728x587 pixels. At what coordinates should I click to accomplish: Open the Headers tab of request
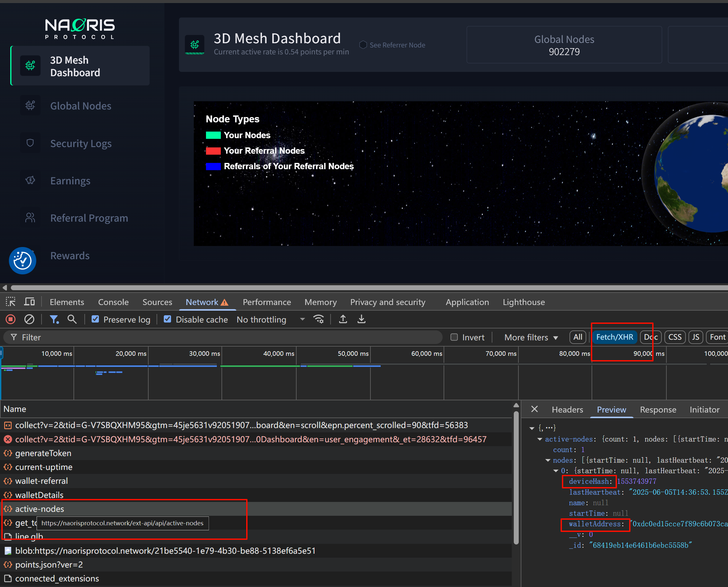567,410
